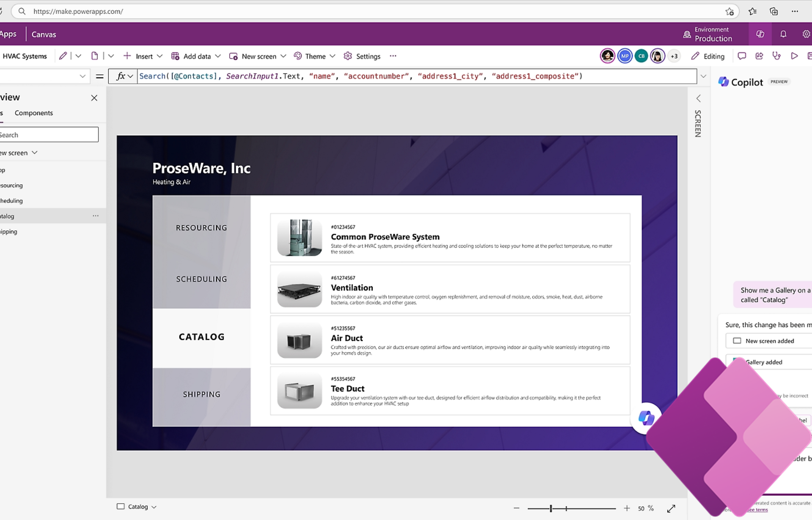The image size is (812, 520).
Task: Switch to the Components tab
Action: pos(34,113)
